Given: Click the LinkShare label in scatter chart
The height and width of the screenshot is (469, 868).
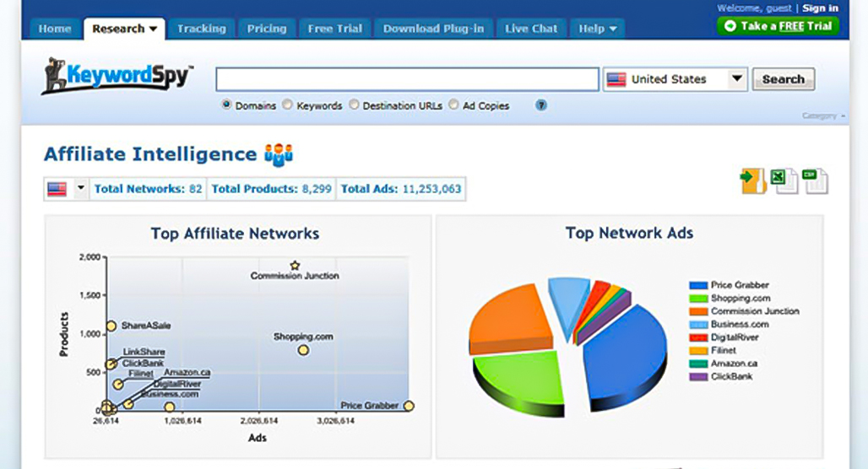Looking at the screenshot, I should (x=144, y=352).
